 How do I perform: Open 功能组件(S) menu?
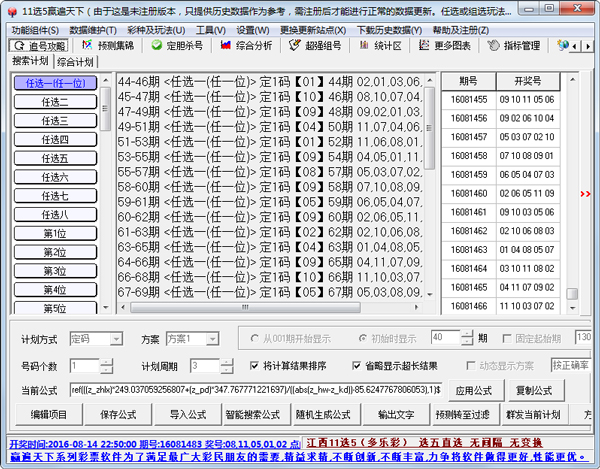pyautogui.click(x=35, y=30)
